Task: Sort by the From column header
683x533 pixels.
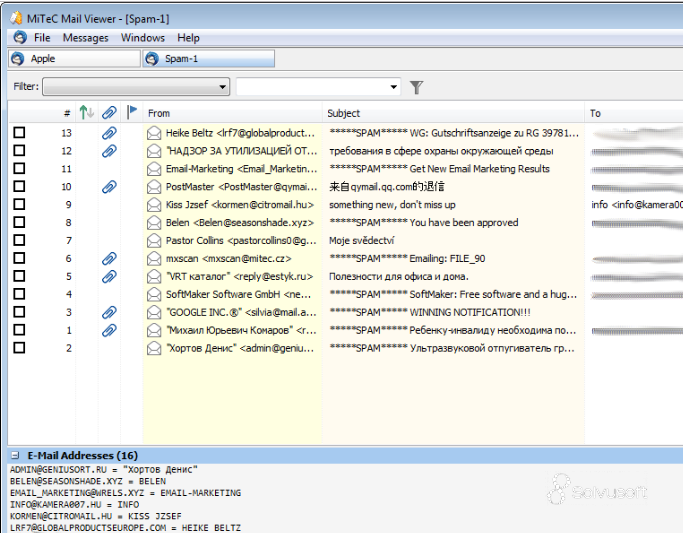Action: point(233,113)
